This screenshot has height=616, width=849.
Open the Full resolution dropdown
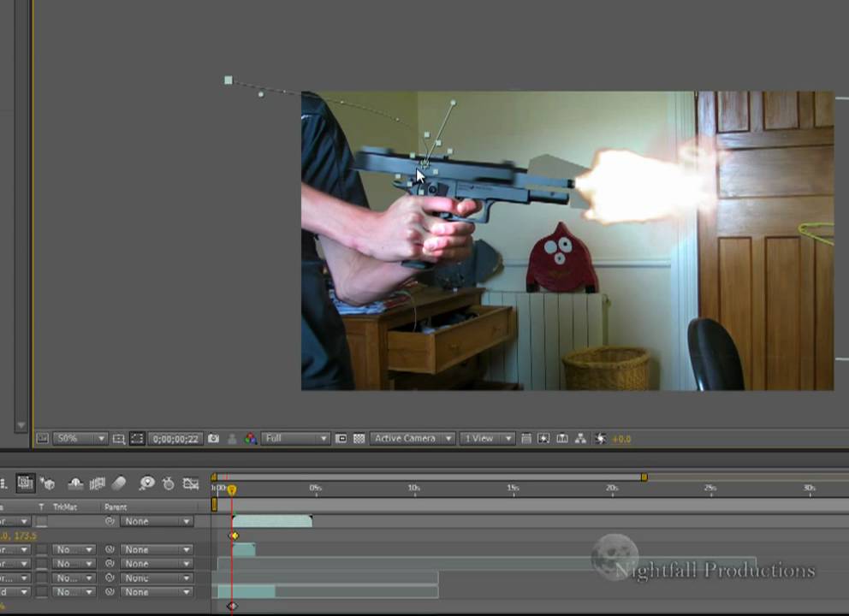(295, 438)
